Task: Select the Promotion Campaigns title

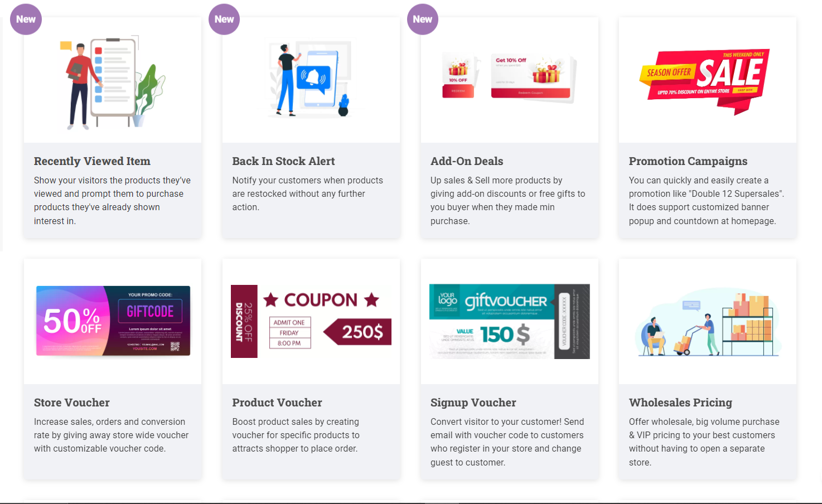Action: click(688, 161)
